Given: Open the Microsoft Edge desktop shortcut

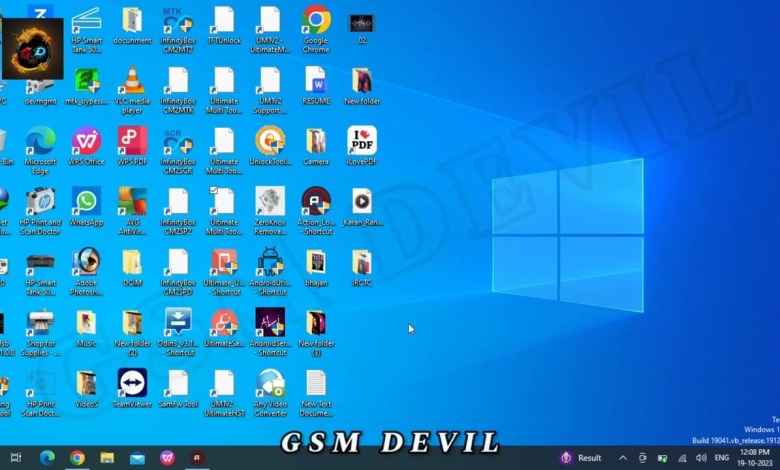Looking at the screenshot, I should [40, 141].
